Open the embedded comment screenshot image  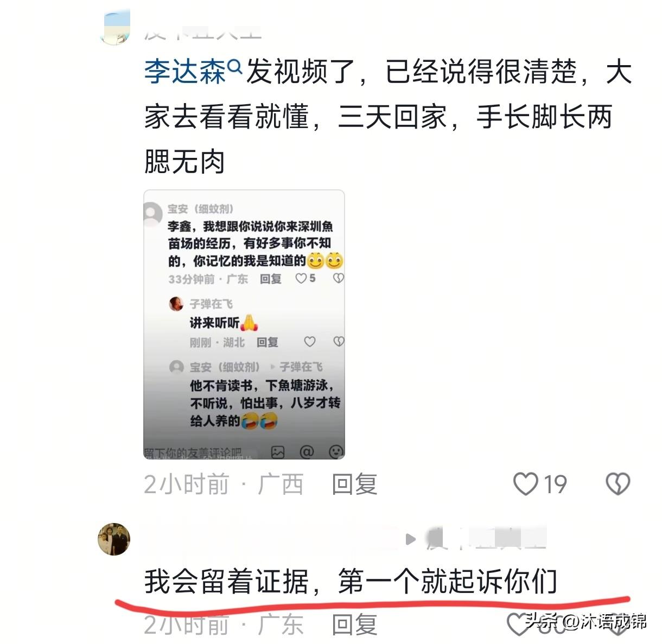click(244, 324)
